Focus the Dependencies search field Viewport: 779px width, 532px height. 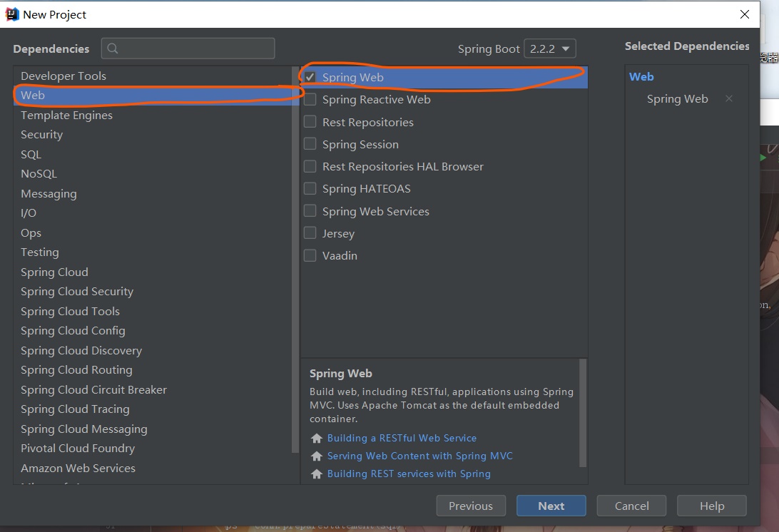pos(188,48)
